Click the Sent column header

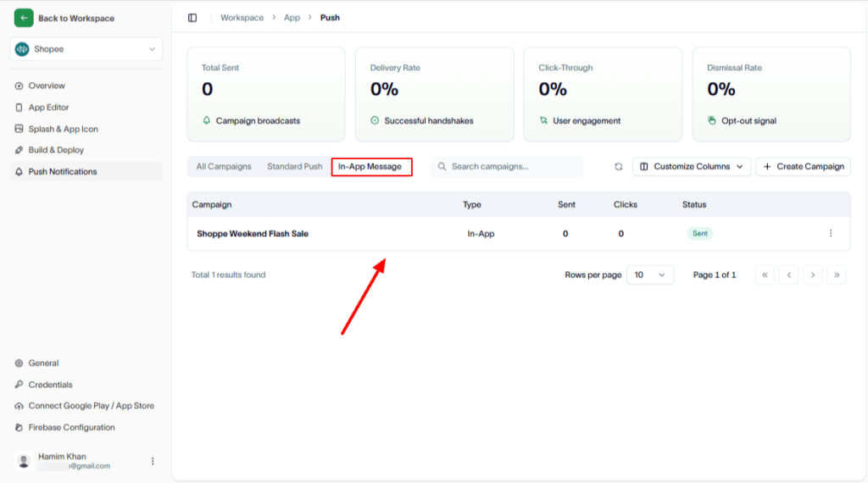566,205
